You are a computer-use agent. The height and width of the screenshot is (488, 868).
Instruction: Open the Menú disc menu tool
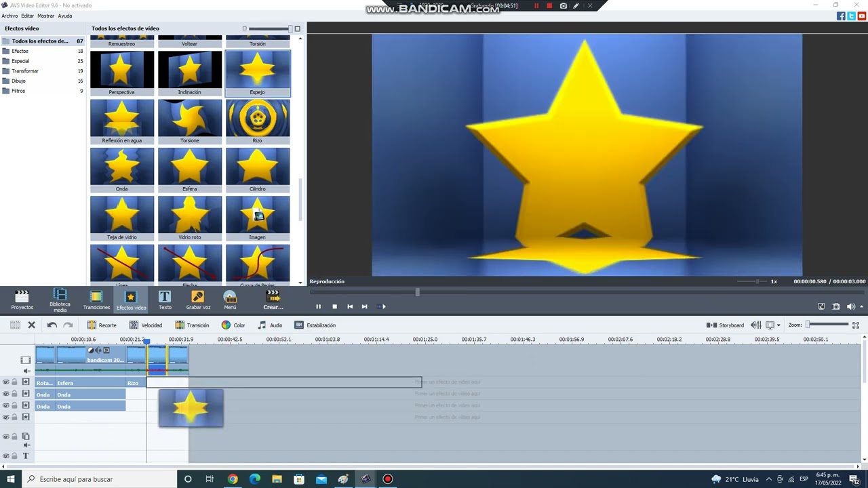click(230, 300)
